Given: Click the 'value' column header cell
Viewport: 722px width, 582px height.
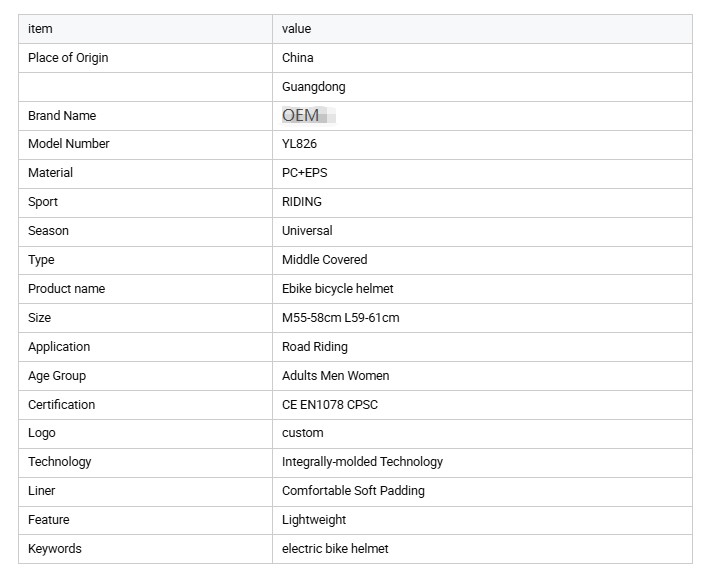Looking at the screenshot, I should pos(483,29).
